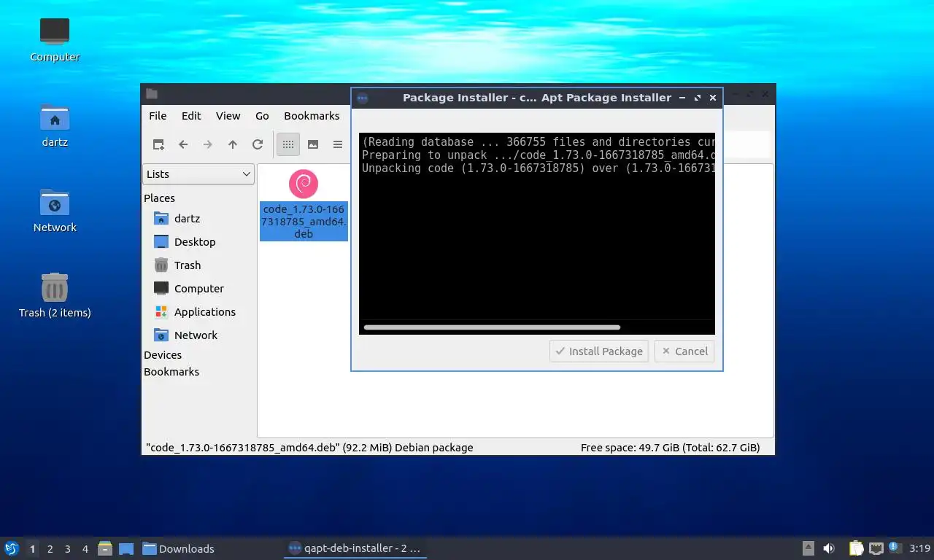Switch to thumbnail view mode
The height and width of the screenshot is (560, 934).
coord(313,144)
